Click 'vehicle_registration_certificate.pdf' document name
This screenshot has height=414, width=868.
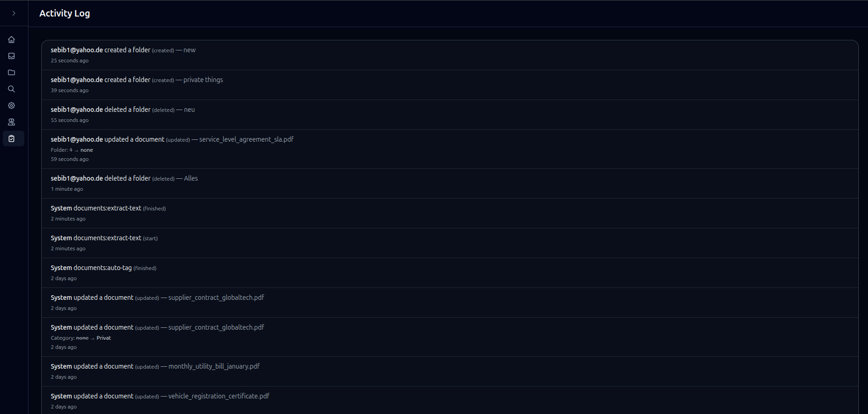[218, 396]
